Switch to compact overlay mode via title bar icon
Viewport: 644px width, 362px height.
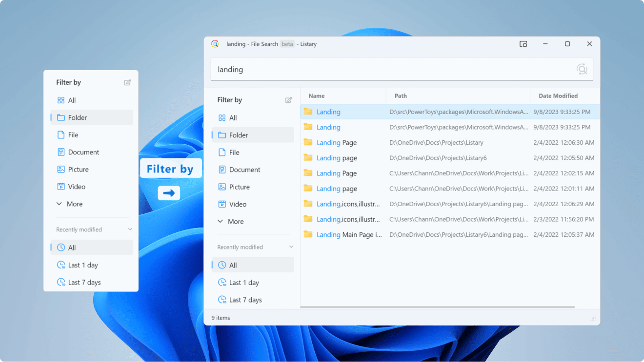point(523,44)
